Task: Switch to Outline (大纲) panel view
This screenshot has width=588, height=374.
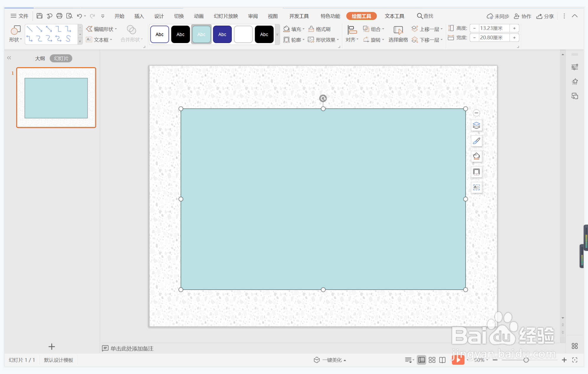Action: 40,58
